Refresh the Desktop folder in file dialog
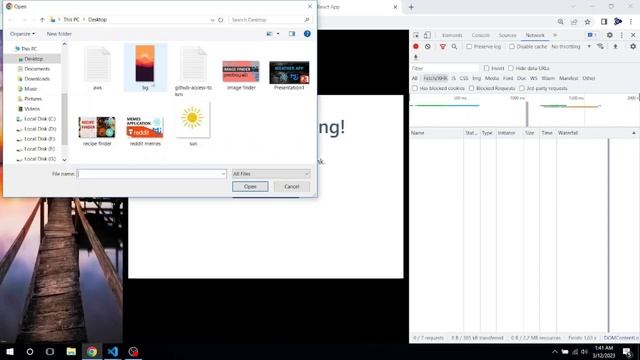The width and height of the screenshot is (640, 360). (221, 20)
